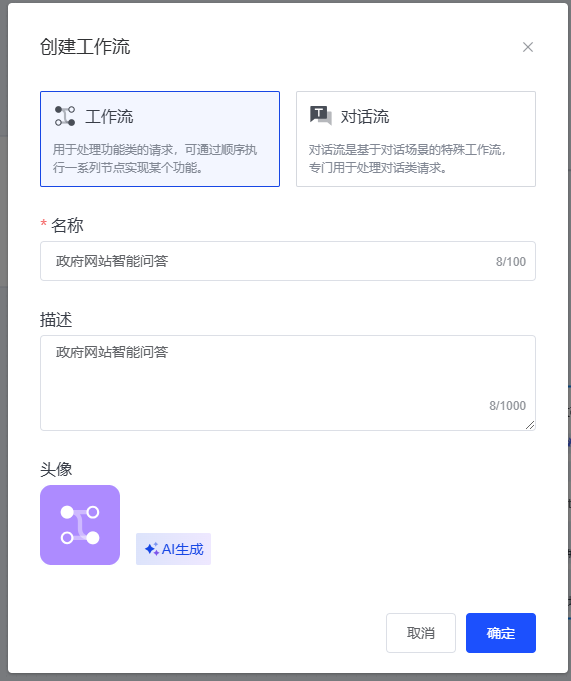Click the workflow nodes icon in 工作流 card
This screenshot has height=681, width=571.
click(x=65, y=116)
